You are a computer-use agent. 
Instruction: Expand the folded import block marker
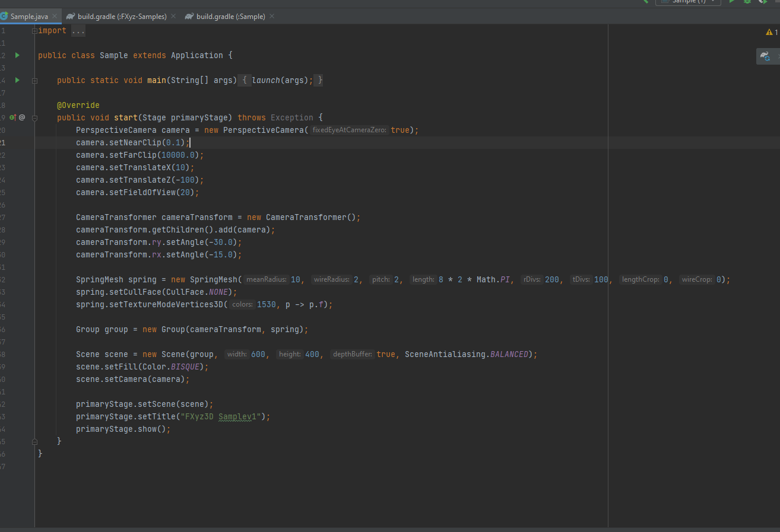point(34,30)
